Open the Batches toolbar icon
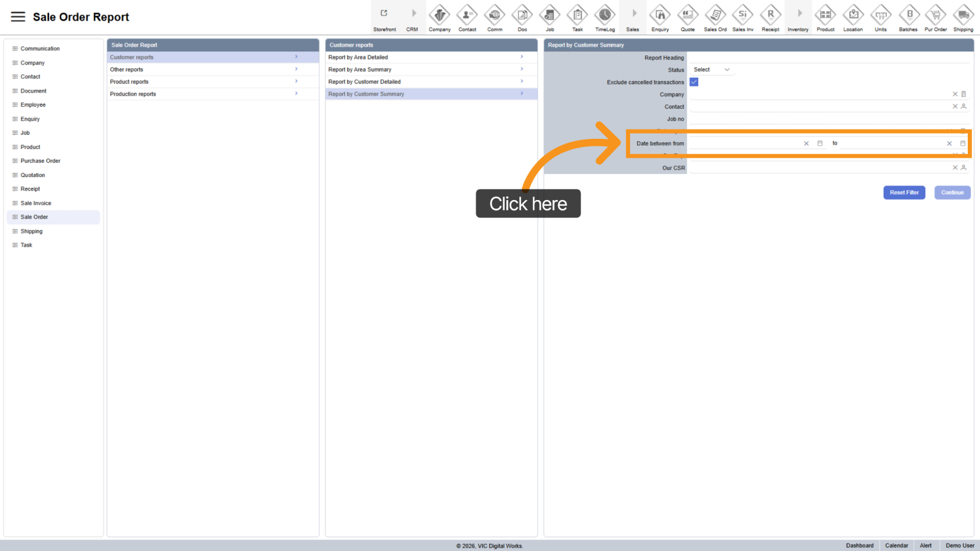 (x=908, y=15)
